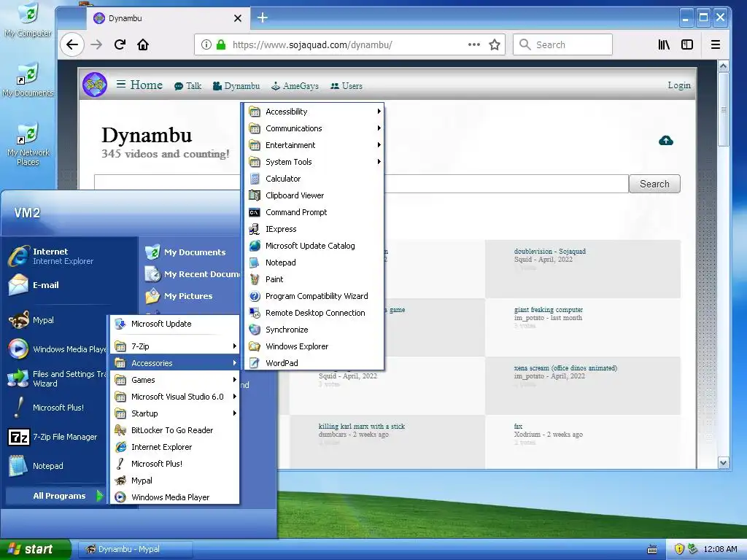Screen dimensions: 747x560
Task: Expand the Communications submenu
Action: click(x=314, y=128)
